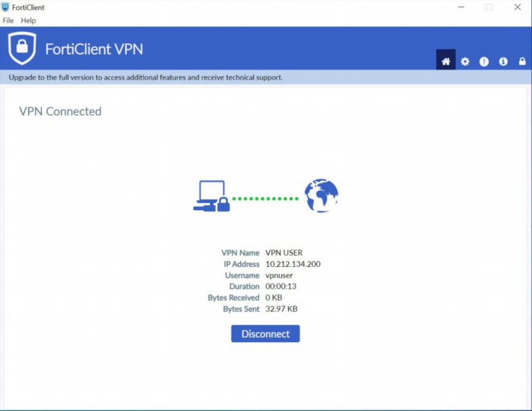Click the IP Address label
This screenshot has width=532, height=411.
pos(241,264)
